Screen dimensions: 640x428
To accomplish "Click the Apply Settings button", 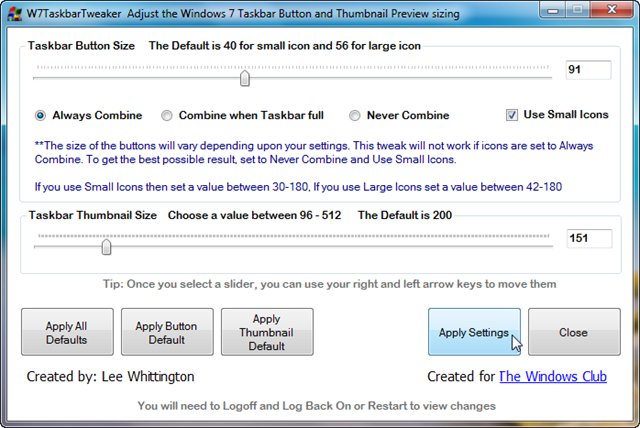I will (474, 332).
